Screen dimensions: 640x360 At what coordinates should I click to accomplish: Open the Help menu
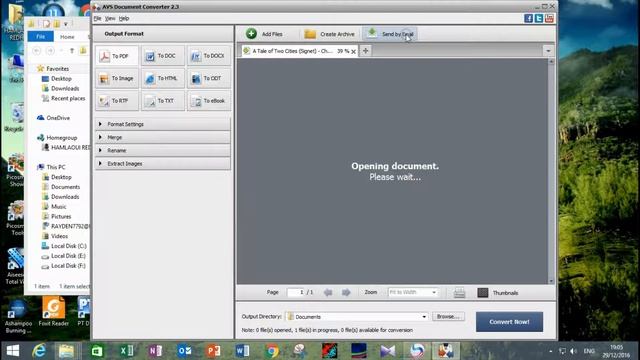coord(124,18)
